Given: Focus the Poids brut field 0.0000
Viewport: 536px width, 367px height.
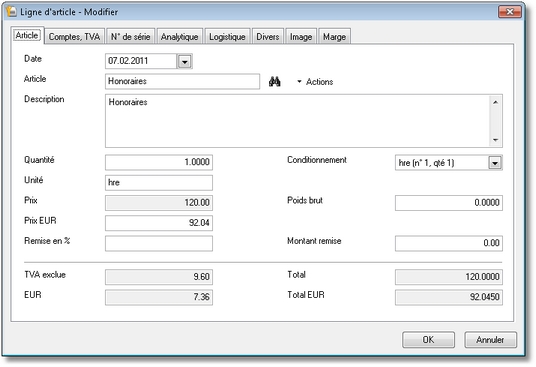Looking at the screenshot, I should pyautogui.click(x=448, y=203).
